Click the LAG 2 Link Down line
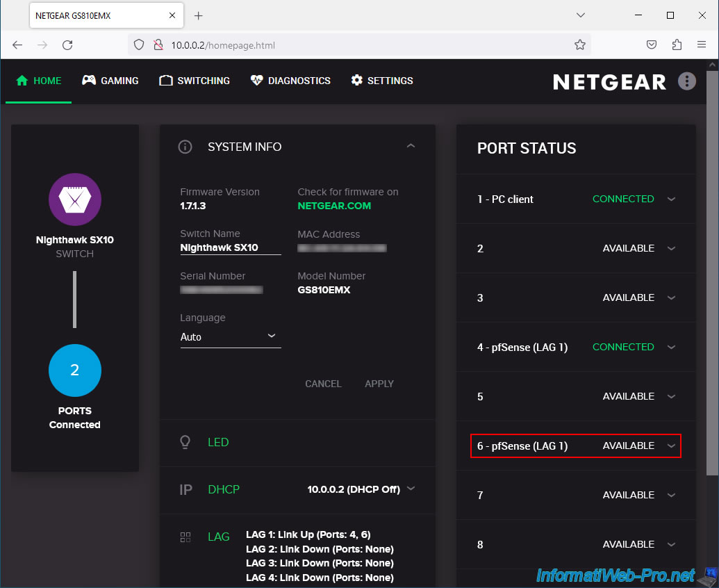The width and height of the screenshot is (719, 588). click(x=320, y=549)
